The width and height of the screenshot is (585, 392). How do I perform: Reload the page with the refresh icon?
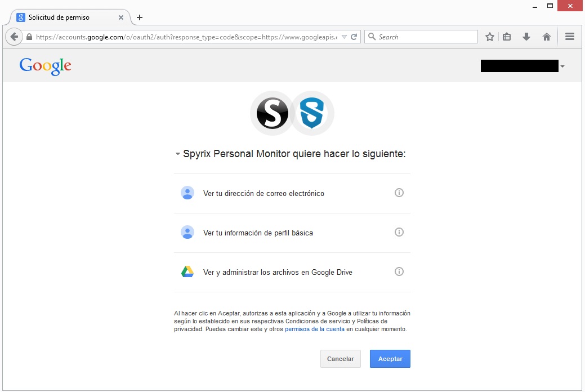click(x=354, y=37)
